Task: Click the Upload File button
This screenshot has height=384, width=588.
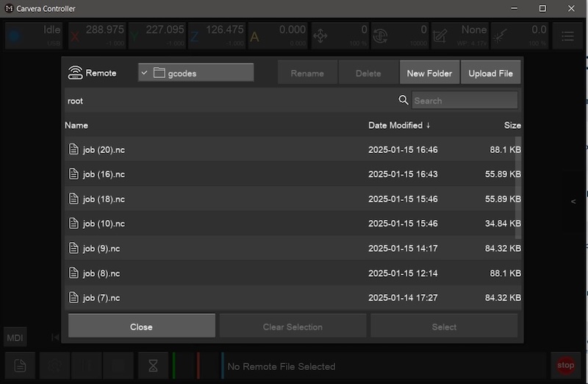Action: coord(490,74)
